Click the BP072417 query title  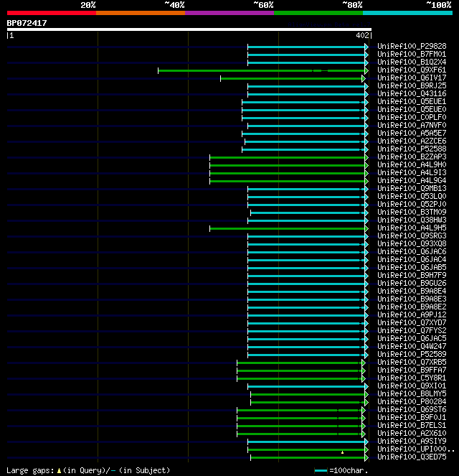point(27,23)
